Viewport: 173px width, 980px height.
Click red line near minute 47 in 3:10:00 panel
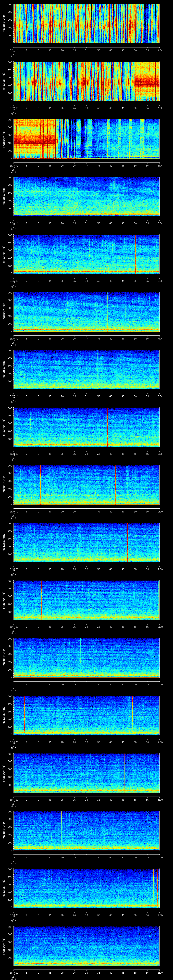127,542
